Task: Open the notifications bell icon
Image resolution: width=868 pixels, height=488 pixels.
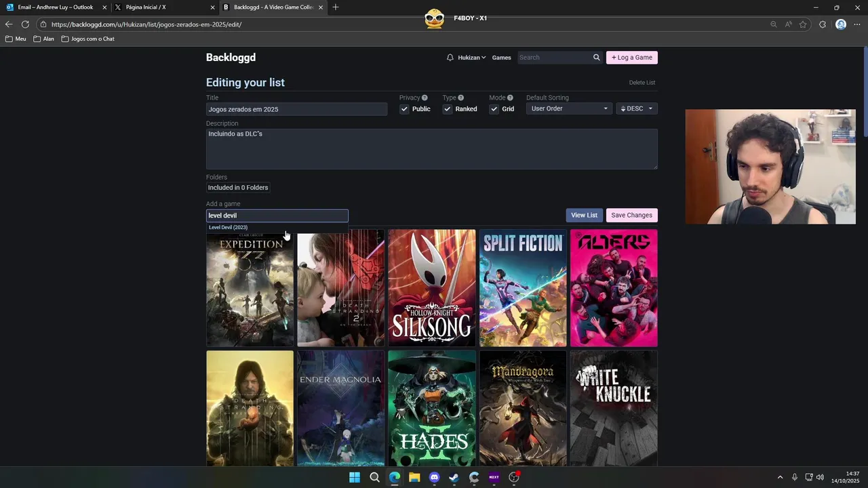Action: (x=450, y=58)
